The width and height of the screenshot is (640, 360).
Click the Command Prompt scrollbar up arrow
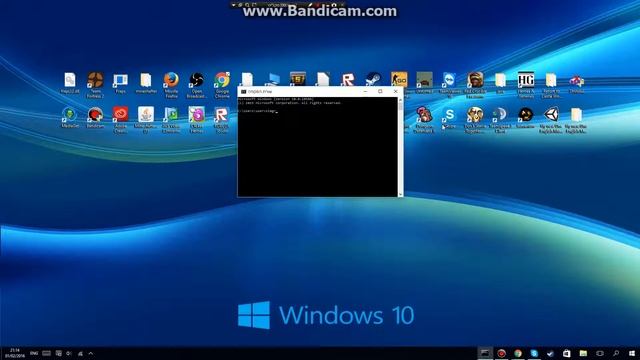click(x=400, y=99)
